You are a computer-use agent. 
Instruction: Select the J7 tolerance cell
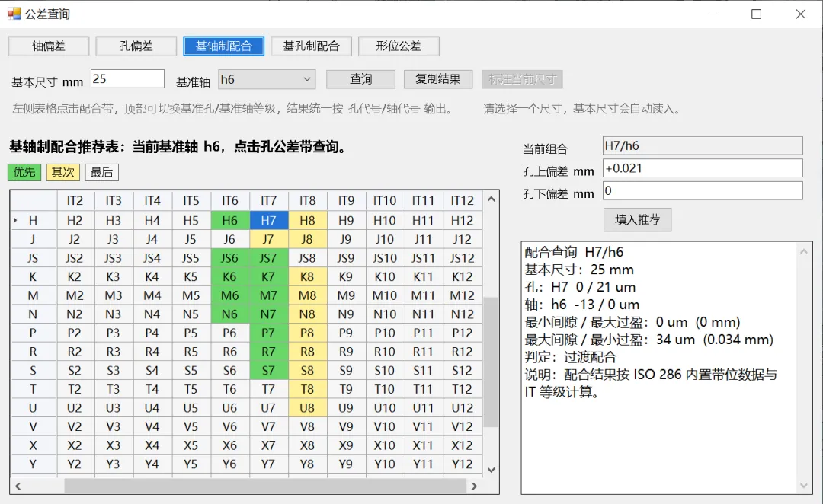(269, 239)
